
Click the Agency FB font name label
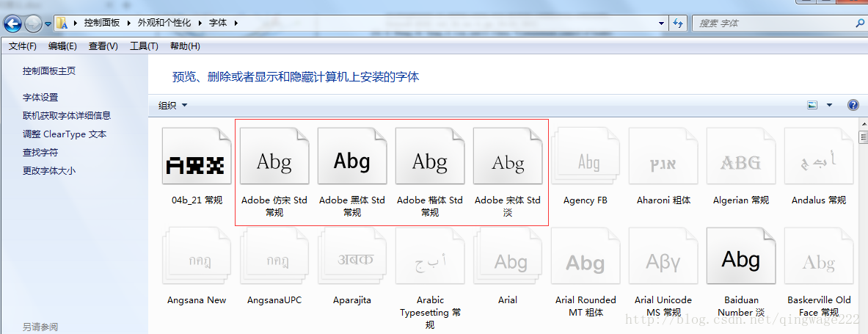pos(585,200)
